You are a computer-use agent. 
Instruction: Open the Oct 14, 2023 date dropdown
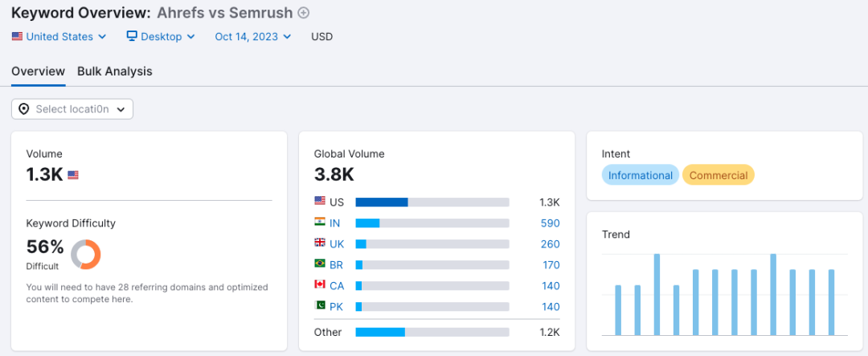(x=253, y=36)
